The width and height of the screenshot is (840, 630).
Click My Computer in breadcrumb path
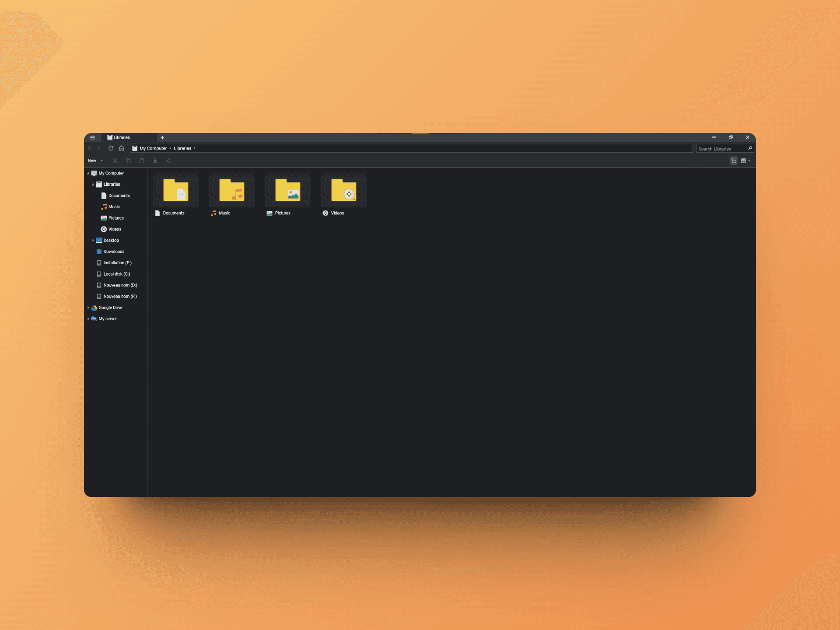pos(153,148)
